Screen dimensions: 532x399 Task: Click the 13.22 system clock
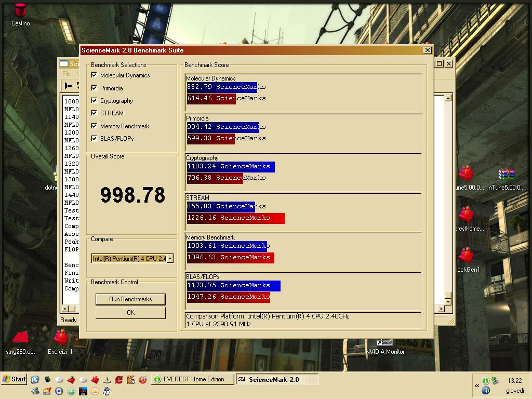[515, 381]
